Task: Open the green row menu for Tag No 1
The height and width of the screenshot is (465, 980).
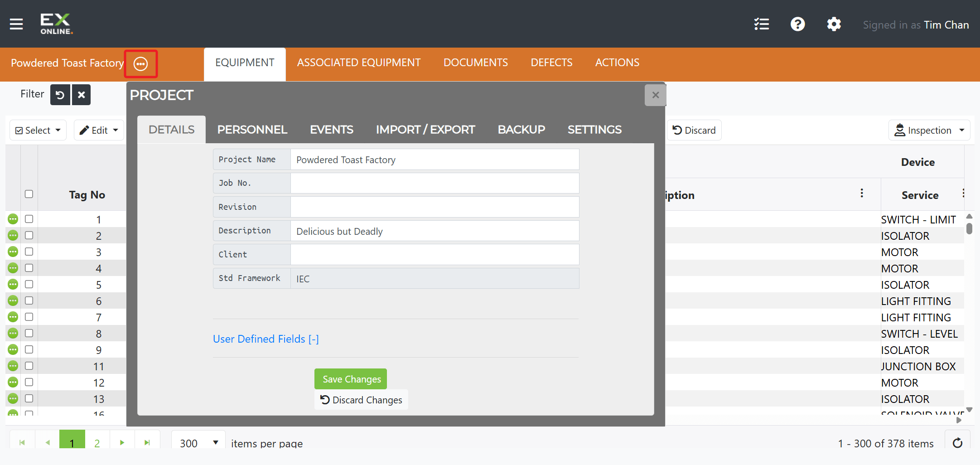Action: pyautogui.click(x=13, y=219)
